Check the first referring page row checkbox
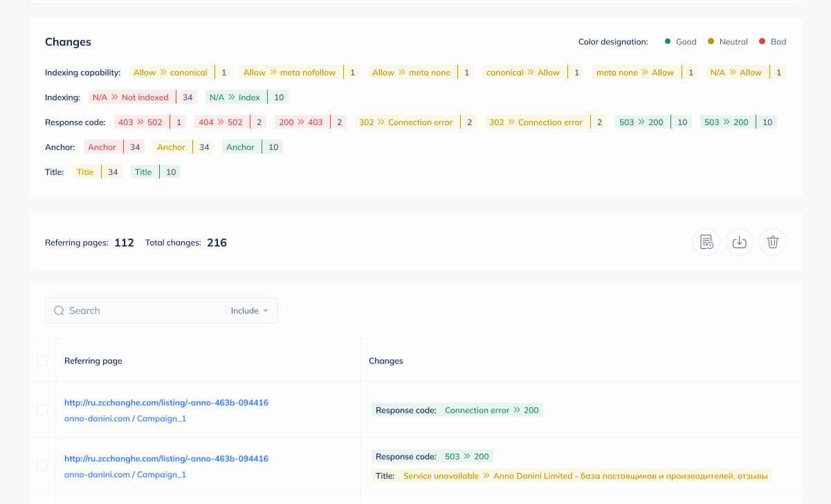Image resolution: width=831 pixels, height=504 pixels. click(x=42, y=410)
